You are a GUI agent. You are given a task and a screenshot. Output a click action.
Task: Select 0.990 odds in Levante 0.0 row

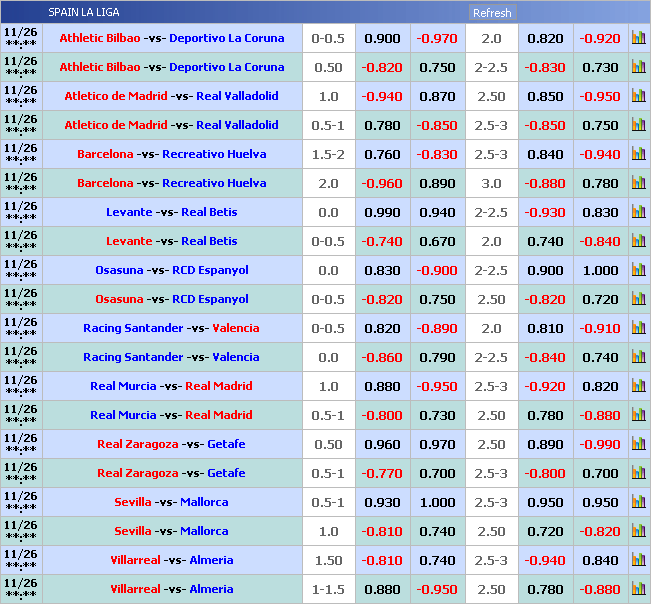click(x=382, y=213)
